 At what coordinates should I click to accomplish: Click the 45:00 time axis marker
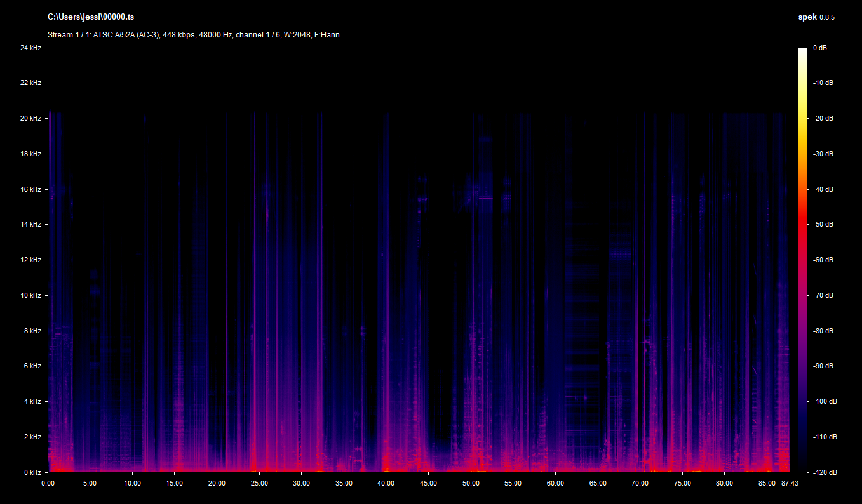[428, 483]
